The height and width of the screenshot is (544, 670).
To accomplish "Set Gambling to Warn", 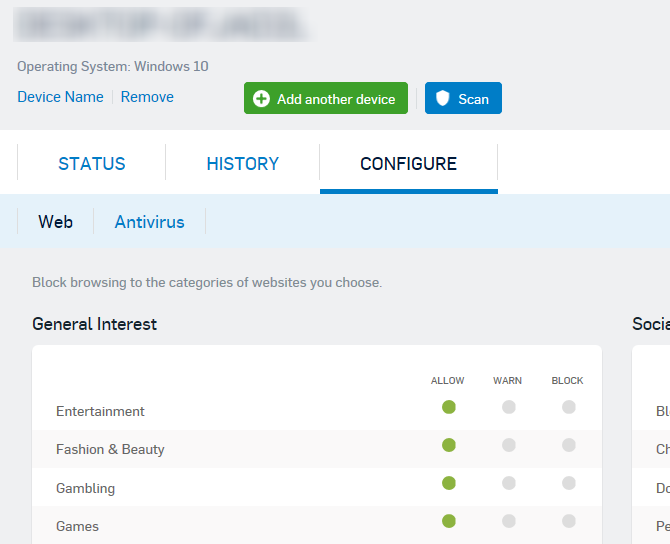I will pos(508,483).
